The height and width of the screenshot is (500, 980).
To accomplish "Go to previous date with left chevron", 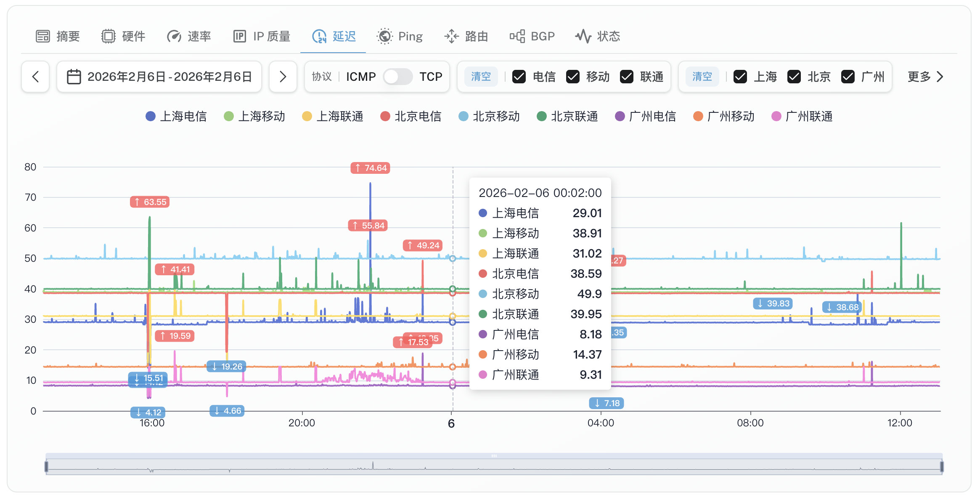I will pos(35,77).
